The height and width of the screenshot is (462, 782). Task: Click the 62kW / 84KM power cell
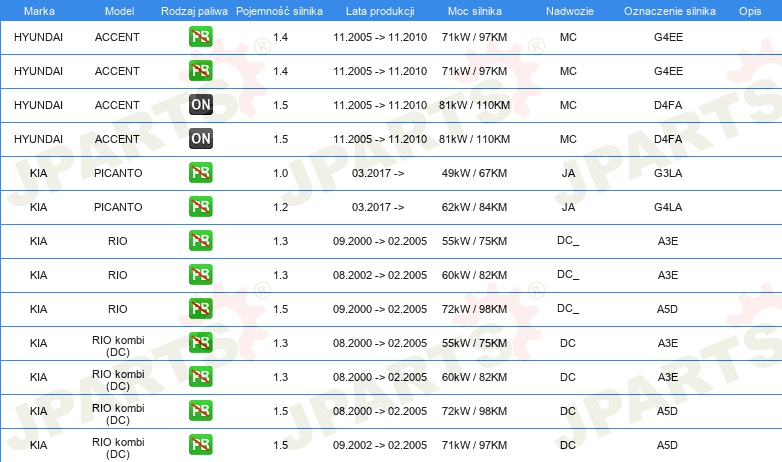(x=474, y=207)
